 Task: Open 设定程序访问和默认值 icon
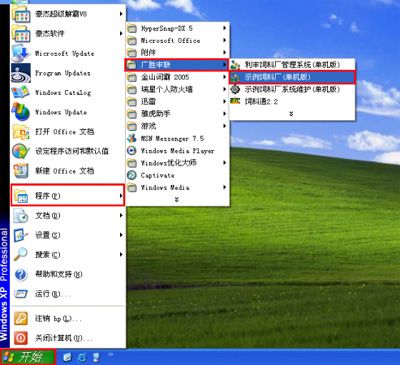21,151
